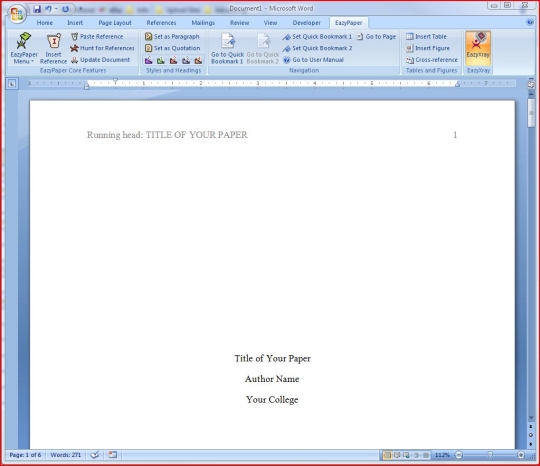The width and height of the screenshot is (540, 466).
Task: Undo last action in Quick Access Toolbar
Action: (x=48, y=9)
